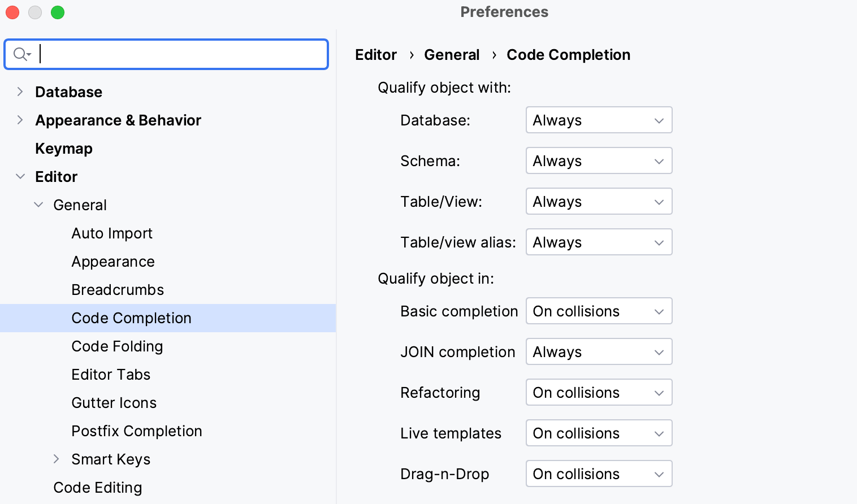The width and height of the screenshot is (857, 504).
Task: Open JOIN completion dropdown
Action: (598, 352)
